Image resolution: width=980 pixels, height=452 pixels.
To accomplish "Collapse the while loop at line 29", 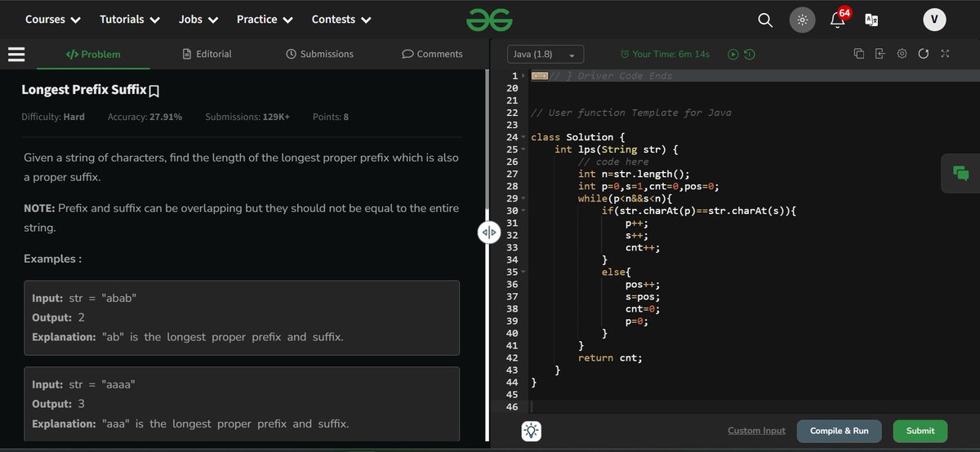I will click(x=523, y=198).
